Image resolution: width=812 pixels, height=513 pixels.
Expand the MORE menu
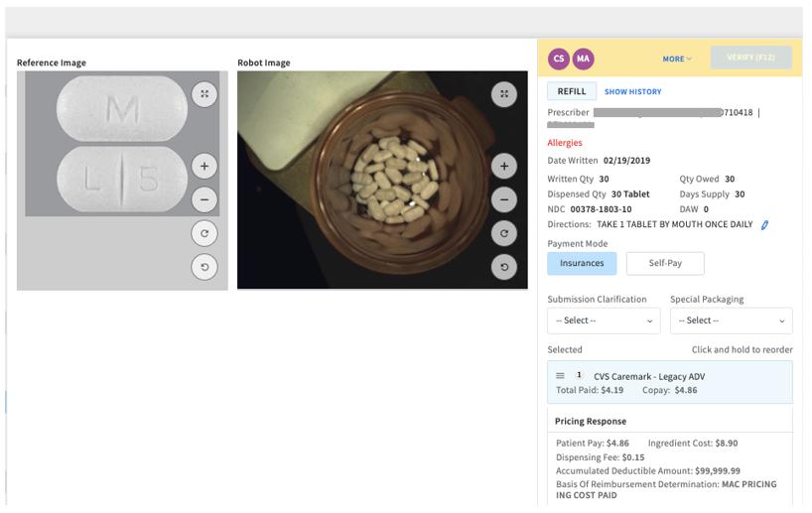[677, 59]
